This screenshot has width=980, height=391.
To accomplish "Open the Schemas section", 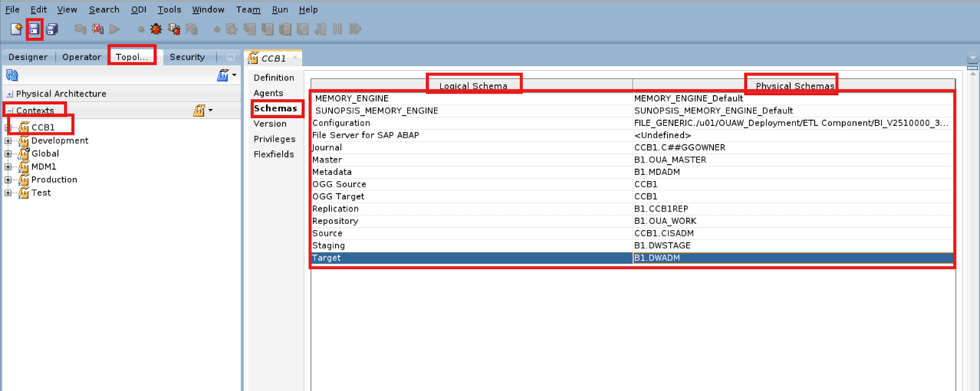I will point(276,108).
